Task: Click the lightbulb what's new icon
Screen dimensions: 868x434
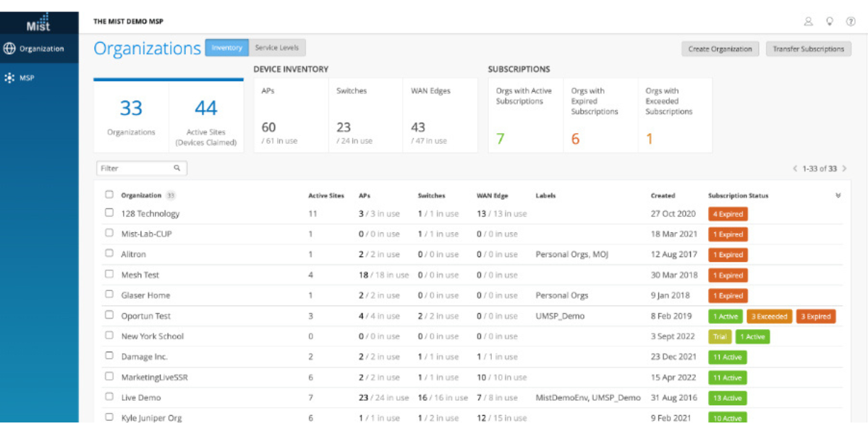Action: point(830,21)
